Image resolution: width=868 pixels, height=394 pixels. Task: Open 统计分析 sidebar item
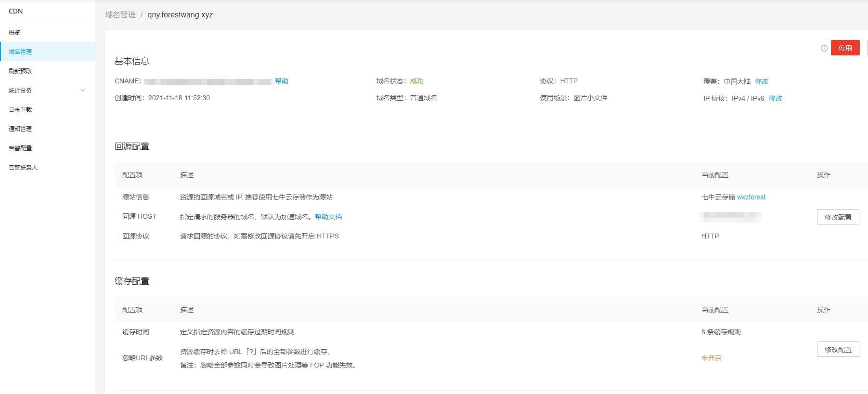20,90
